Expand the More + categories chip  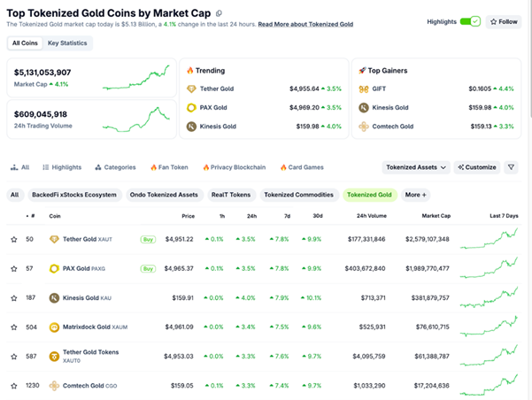point(416,195)
